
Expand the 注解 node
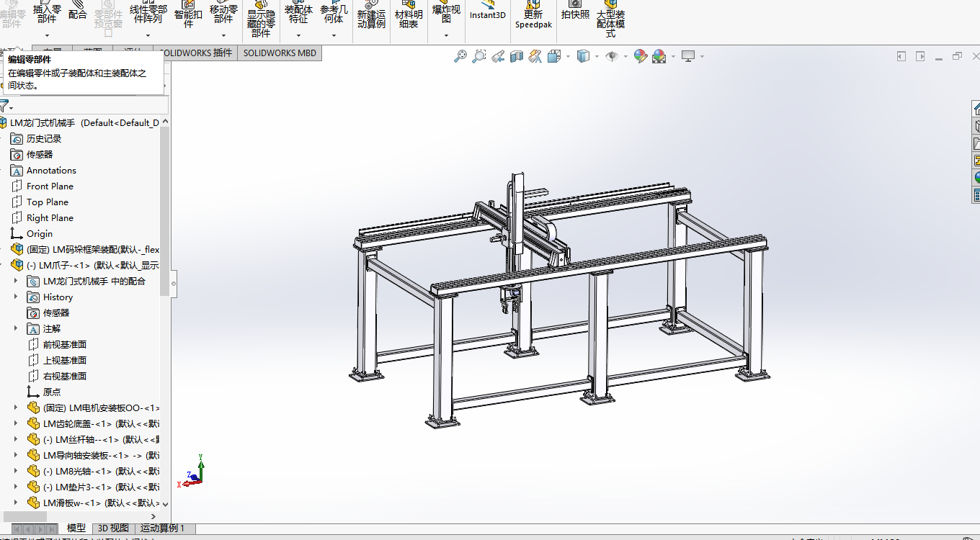tap(16, 328)
